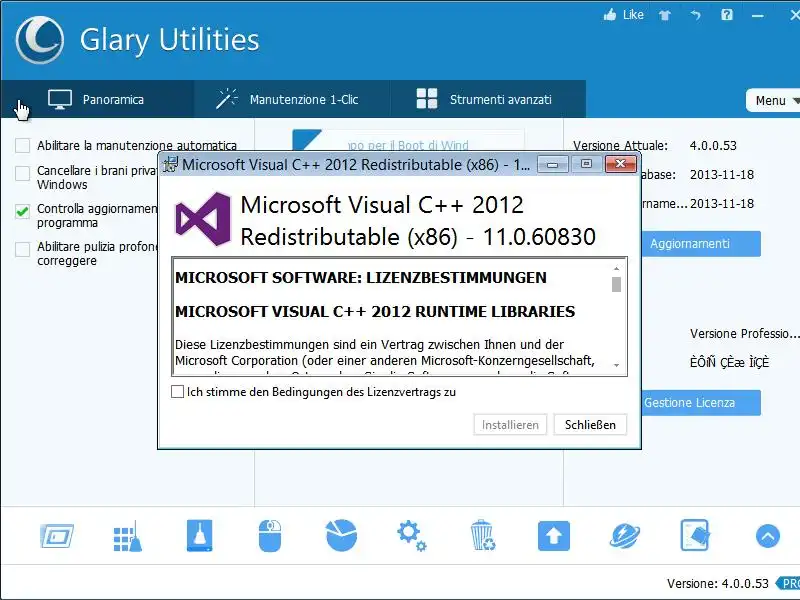Click the Versione Professio... text

[744, 334]
